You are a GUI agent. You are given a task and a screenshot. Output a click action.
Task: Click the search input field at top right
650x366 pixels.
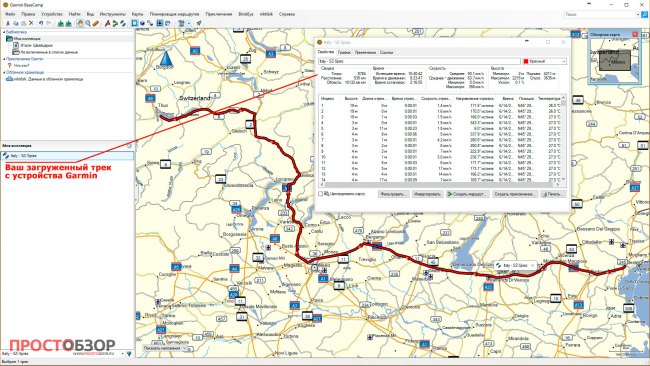pyautogui.click(x=600, y=14)
